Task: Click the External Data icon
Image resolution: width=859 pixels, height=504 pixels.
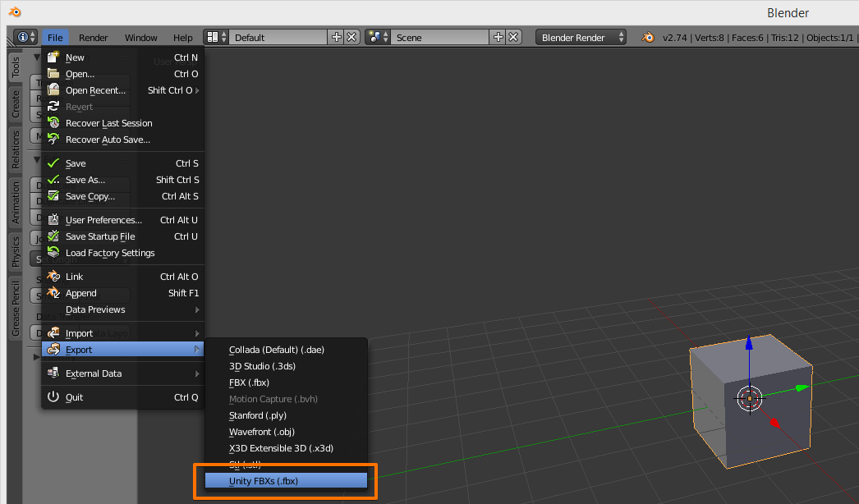Action: (53, 373)
